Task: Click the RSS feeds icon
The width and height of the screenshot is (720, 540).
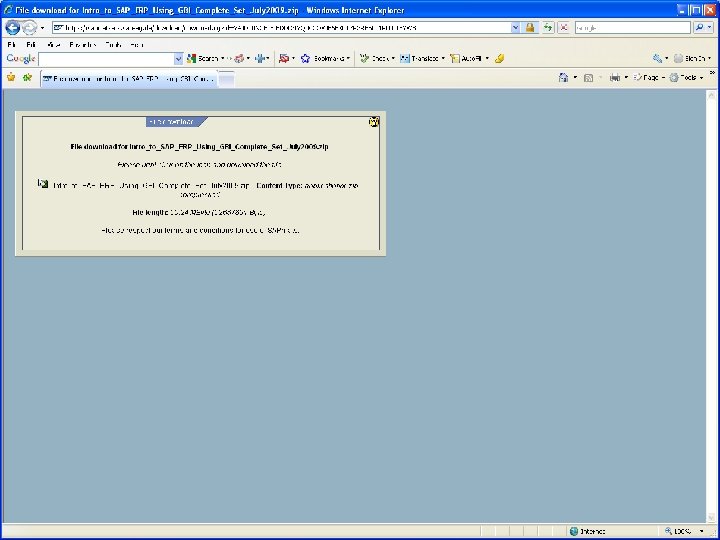Action: point(588,78)
